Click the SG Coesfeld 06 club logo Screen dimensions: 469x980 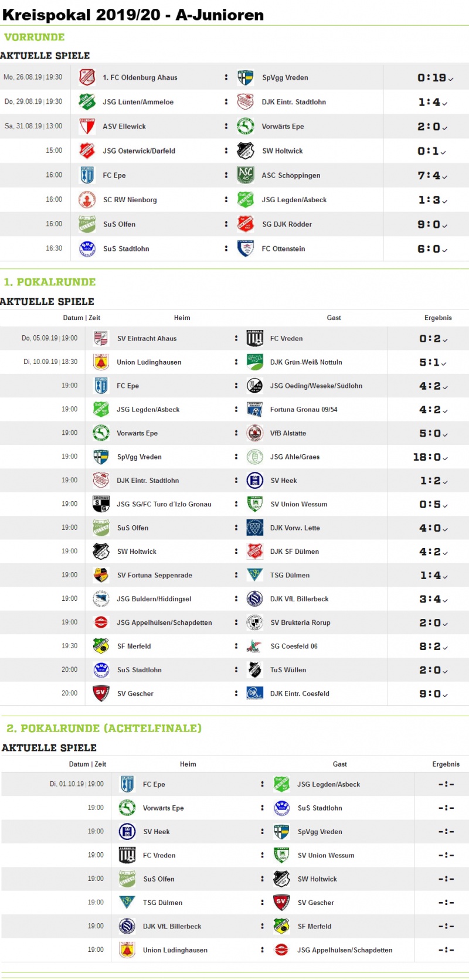254,646
